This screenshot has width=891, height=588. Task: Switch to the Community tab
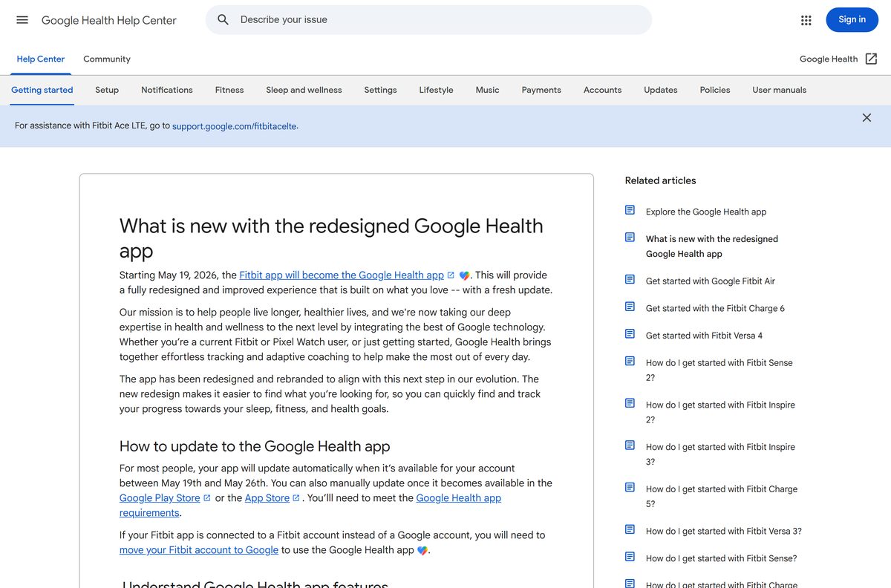[107, 59]
